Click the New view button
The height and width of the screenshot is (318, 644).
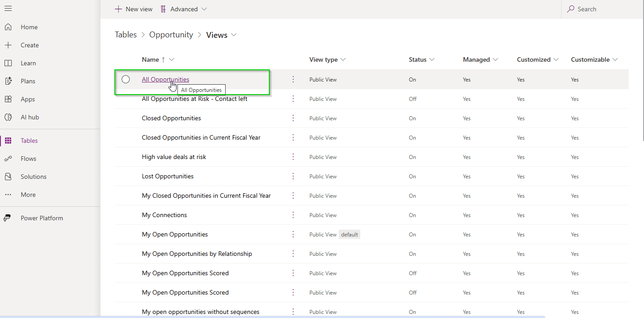(134, 9)
